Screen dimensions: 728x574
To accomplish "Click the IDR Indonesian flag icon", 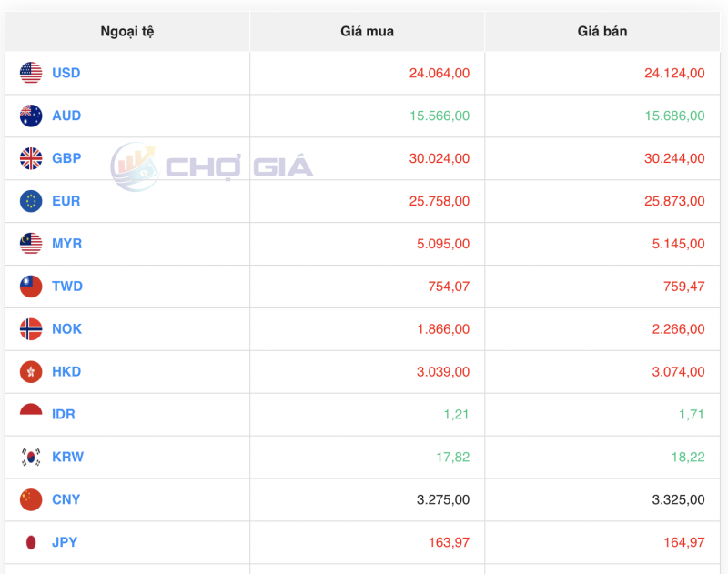I will click(x=30, y=414).
